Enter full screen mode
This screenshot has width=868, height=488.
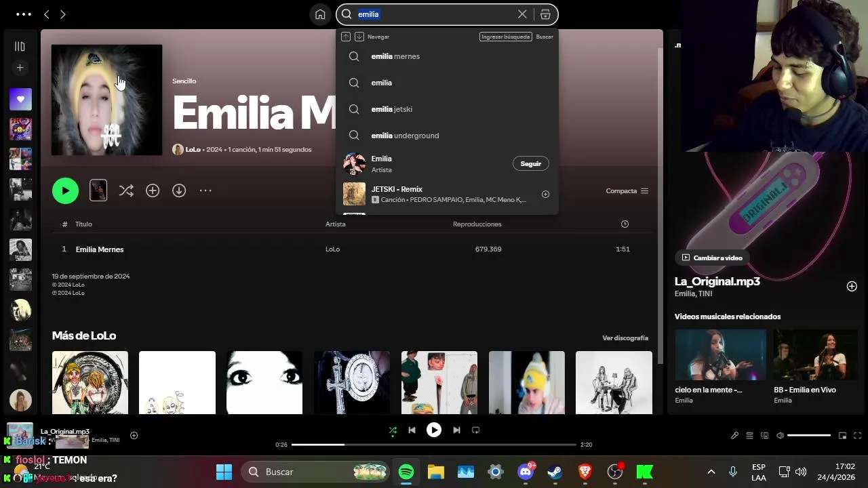tap(857, 436)
